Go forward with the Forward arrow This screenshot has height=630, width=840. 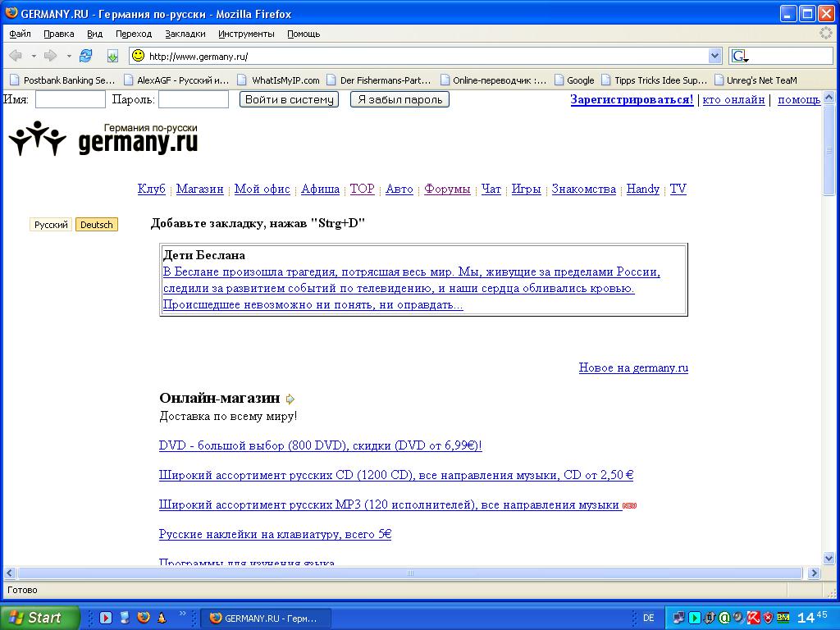click(50, 56)
